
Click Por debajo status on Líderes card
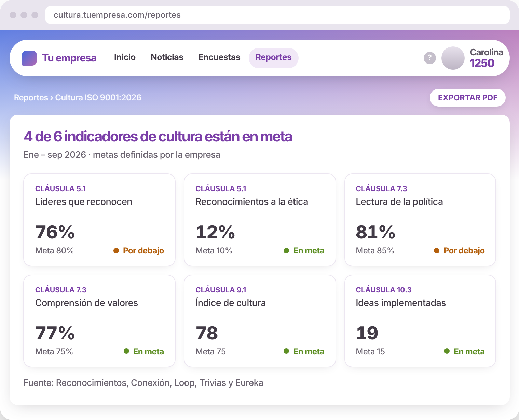coord(139,251)
